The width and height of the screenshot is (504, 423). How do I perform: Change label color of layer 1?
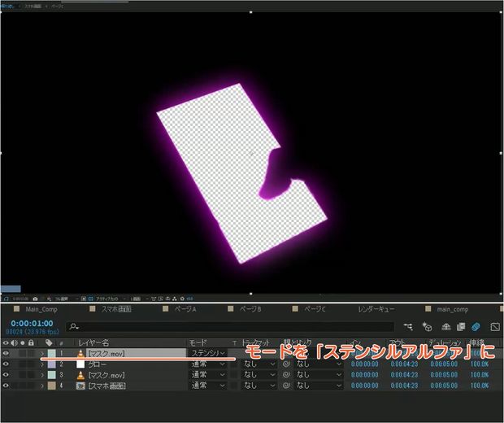[x=52, y=354]
